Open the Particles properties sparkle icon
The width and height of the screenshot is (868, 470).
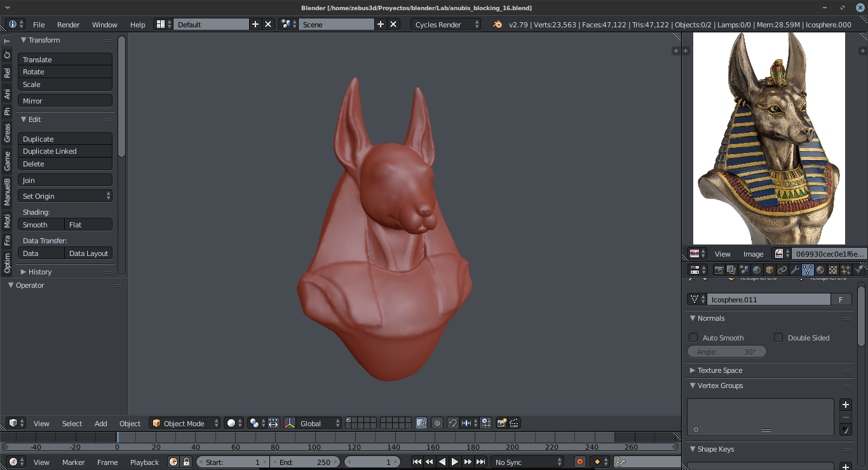coord(846,270)
